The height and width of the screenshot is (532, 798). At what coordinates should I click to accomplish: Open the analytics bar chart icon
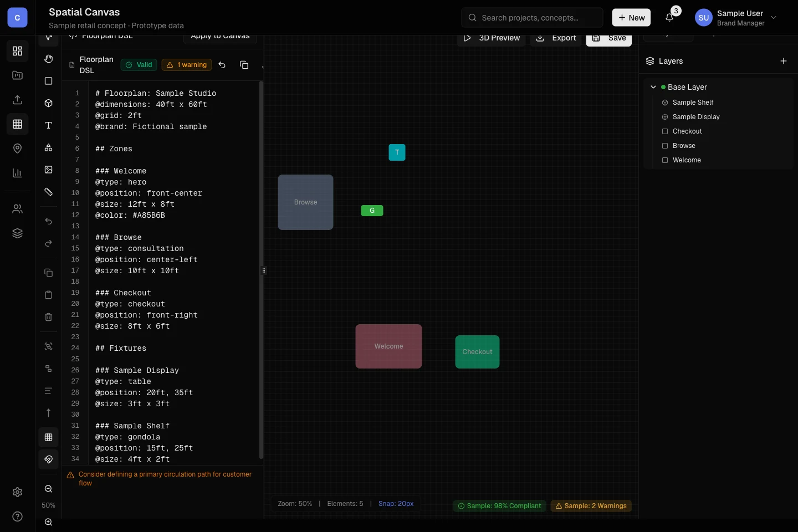click(17, 173)
